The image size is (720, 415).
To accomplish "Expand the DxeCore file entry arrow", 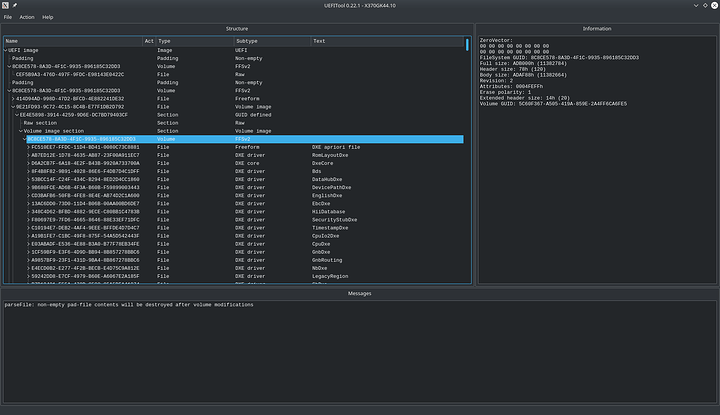I will (28, 163).
